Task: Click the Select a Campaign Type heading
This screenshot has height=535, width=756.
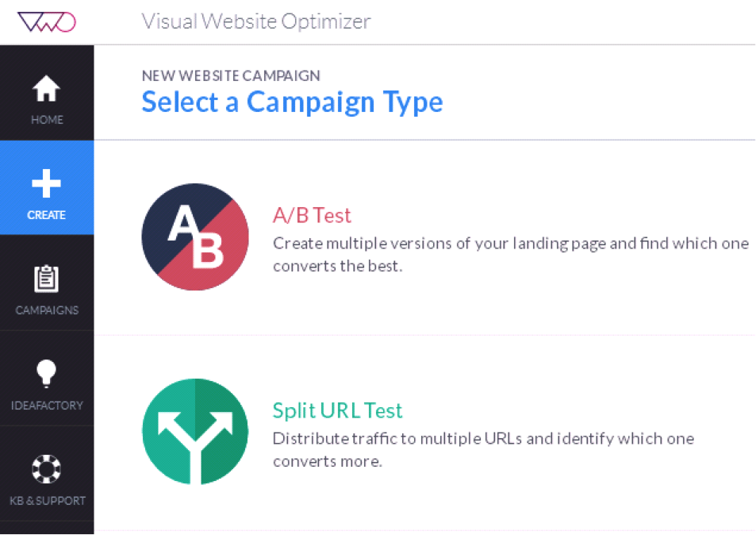Action: tap(292, 102)
